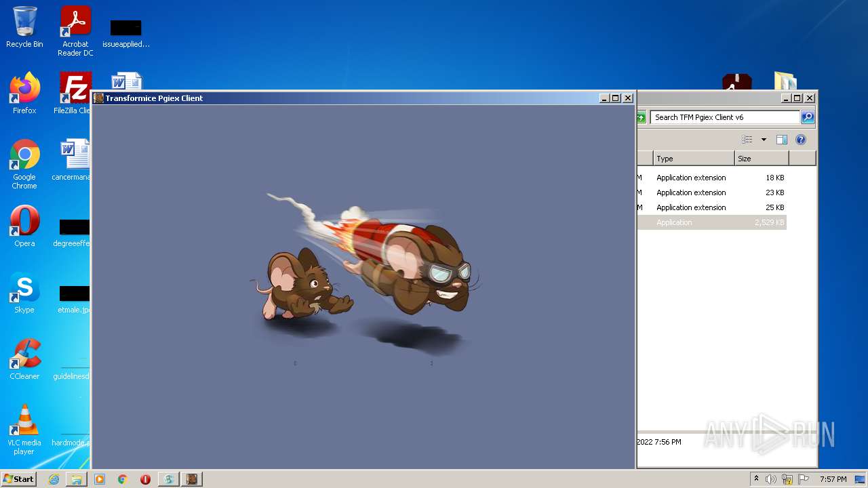Open Windows Explorer from the taskbar
Screen dimensions: 868x488
[x=77, y=479]
